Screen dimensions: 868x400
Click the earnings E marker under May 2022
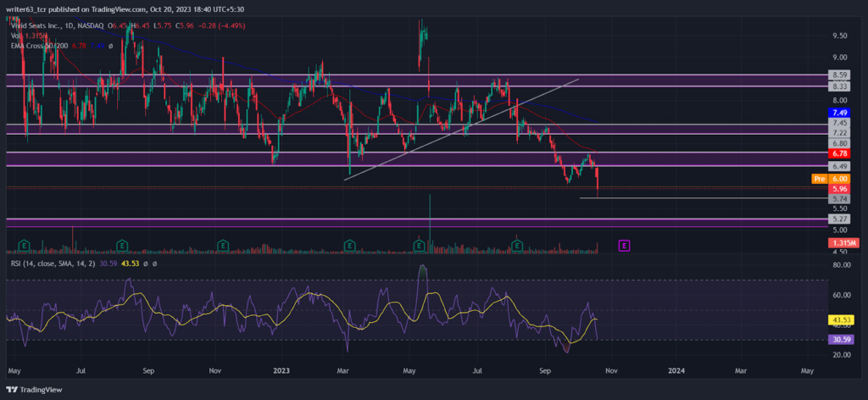[24, 245]
